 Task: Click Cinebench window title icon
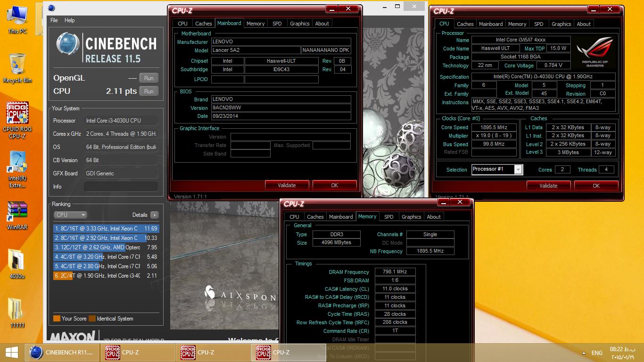(51, 8)
